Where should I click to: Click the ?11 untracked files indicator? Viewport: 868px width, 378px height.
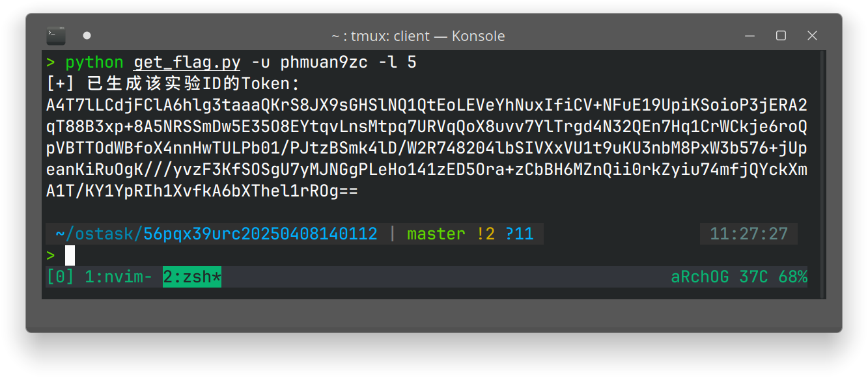coord(519,234)
